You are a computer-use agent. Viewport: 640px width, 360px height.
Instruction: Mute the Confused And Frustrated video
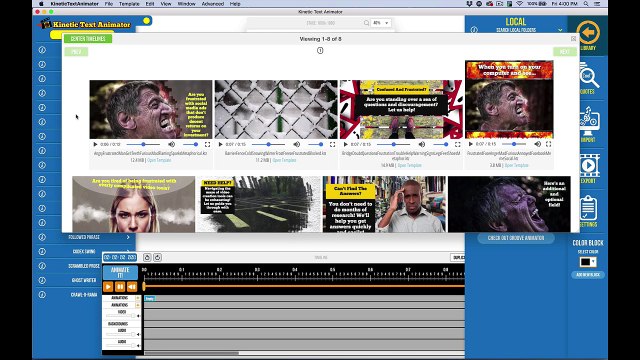pos(422,144)
